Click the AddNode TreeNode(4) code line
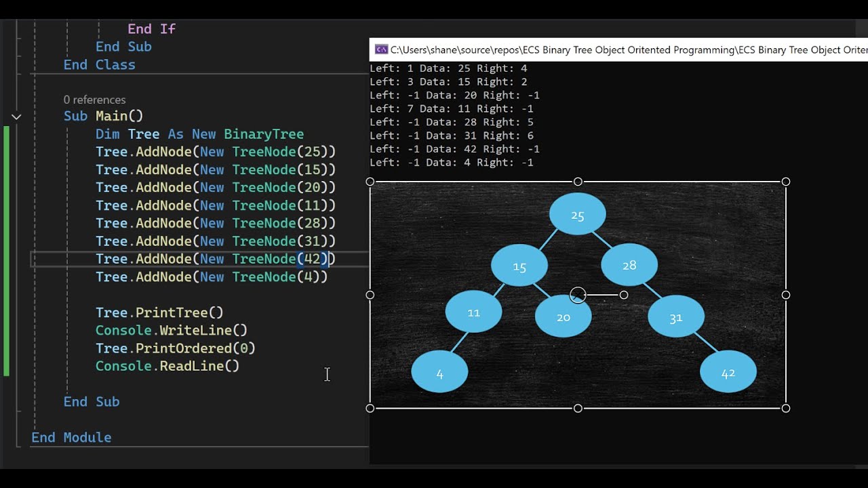The width and height of the screenshot is (868, 488). (x=212, y=277)
